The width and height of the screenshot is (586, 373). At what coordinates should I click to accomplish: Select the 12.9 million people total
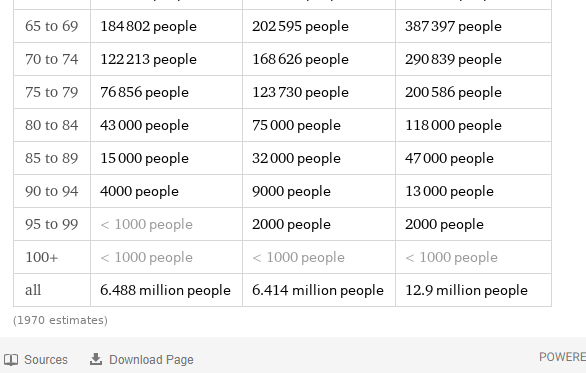(466, 290)
